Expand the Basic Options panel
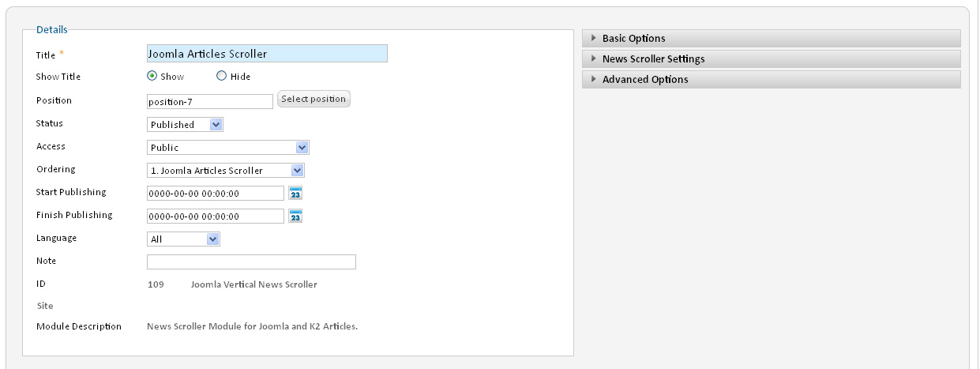 [772, 38]
